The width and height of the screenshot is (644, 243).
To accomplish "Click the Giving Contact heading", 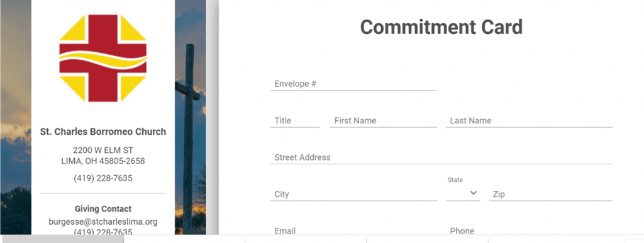I will (x=103, y=209).
